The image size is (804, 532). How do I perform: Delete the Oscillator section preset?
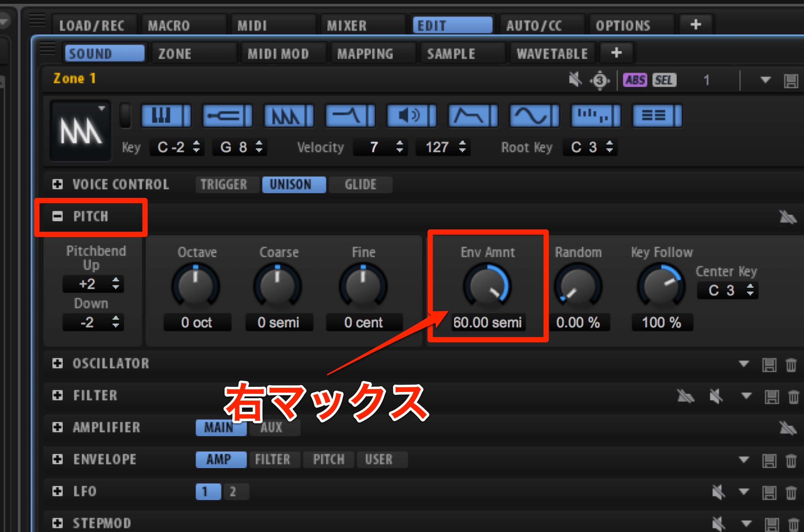click(791, 365)
